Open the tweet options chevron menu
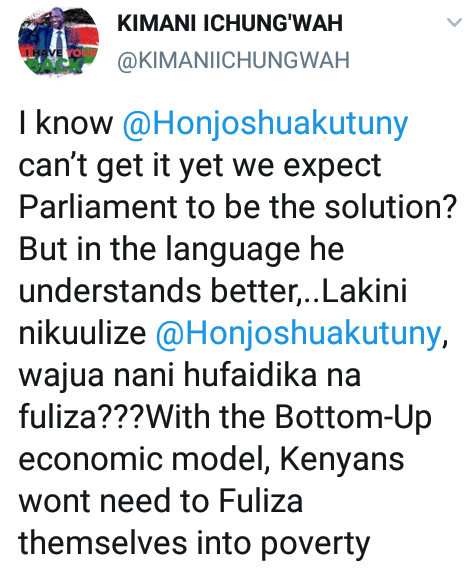472x568 pixels. 454,22
